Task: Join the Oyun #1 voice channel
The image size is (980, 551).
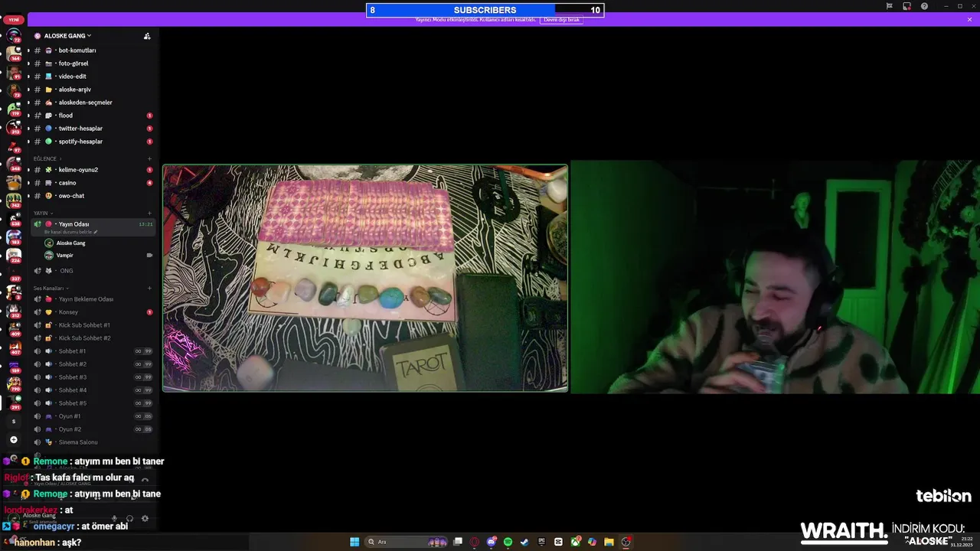Action: tap(92, 416)
